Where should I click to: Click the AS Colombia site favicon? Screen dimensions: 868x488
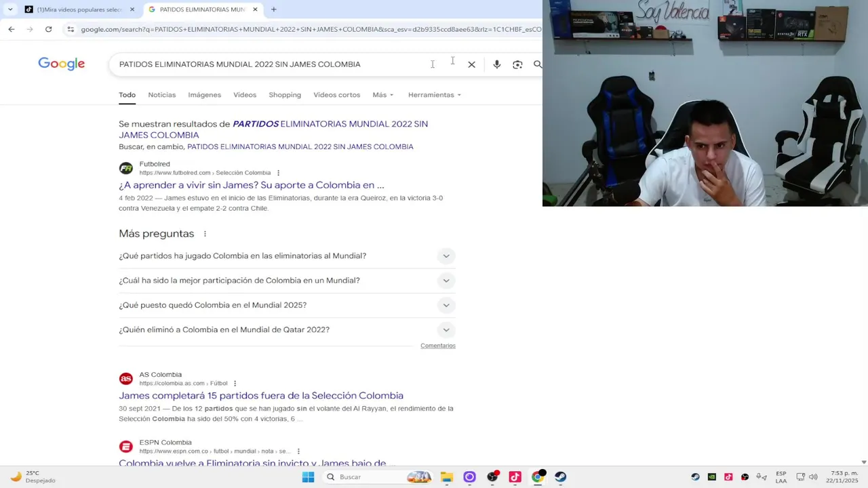(x=125, y=379)
